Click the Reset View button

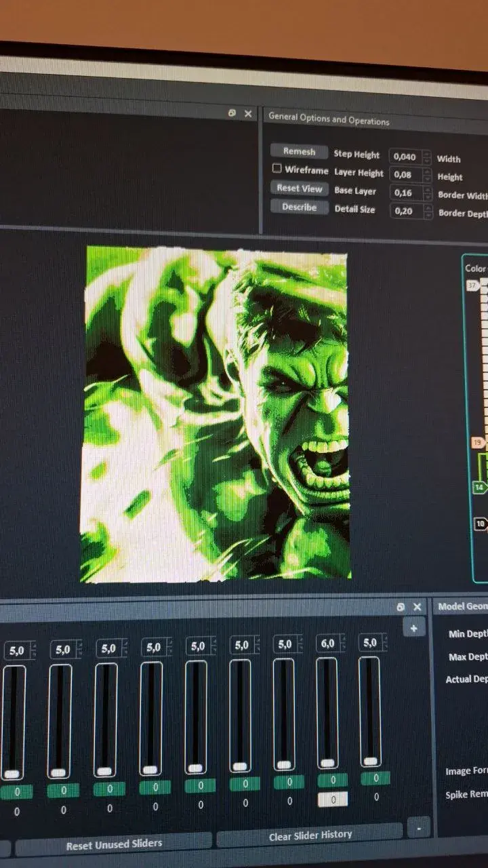point(299,189)
